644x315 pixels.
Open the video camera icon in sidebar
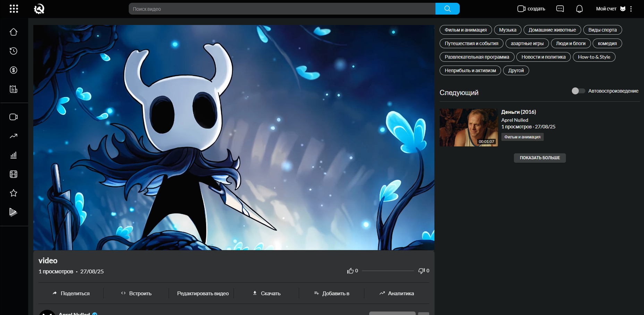click(x=14, y=117)
